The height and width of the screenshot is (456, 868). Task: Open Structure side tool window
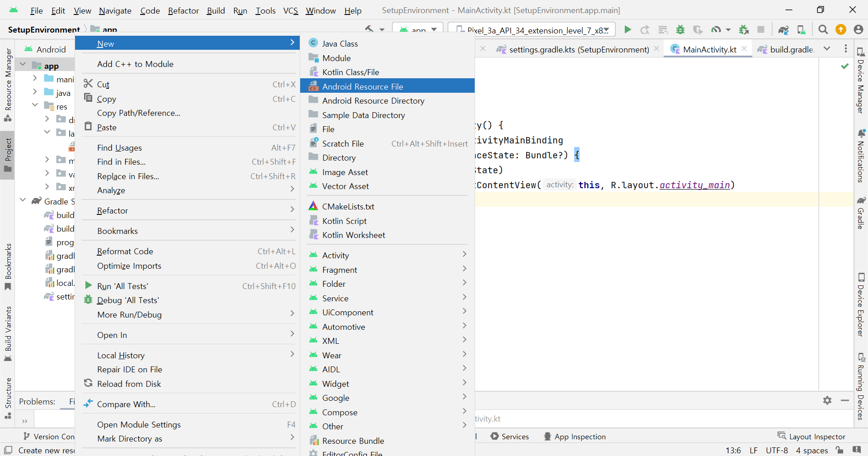pyautogui.click(x=8, y=398)
